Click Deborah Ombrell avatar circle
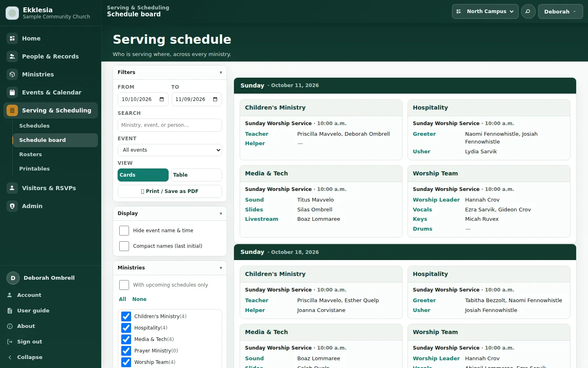Image resolution: width=588 pixels, height=368 pixels. [13, 278]
